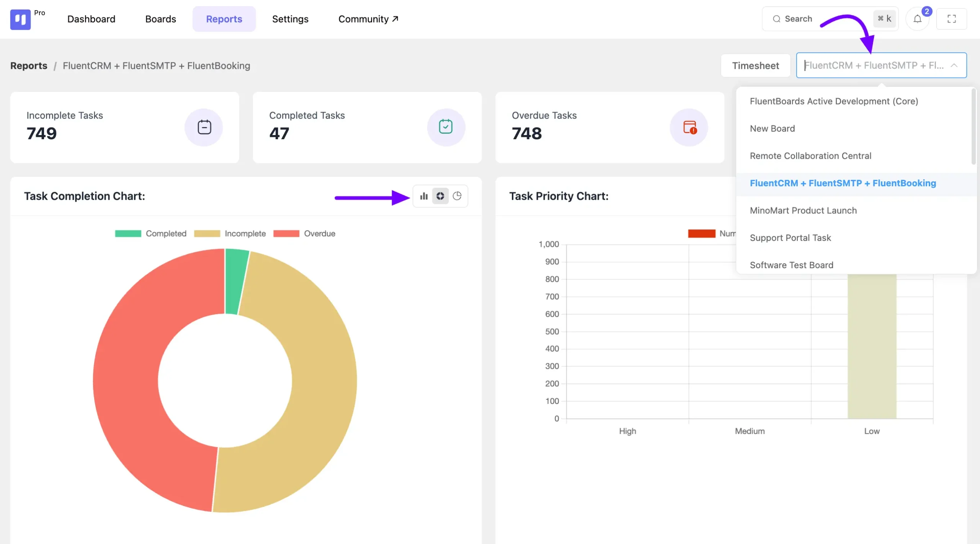Click the Reports breadcrumb link
This screenshot has width=980, height=544.
click(x=29, y=66)
